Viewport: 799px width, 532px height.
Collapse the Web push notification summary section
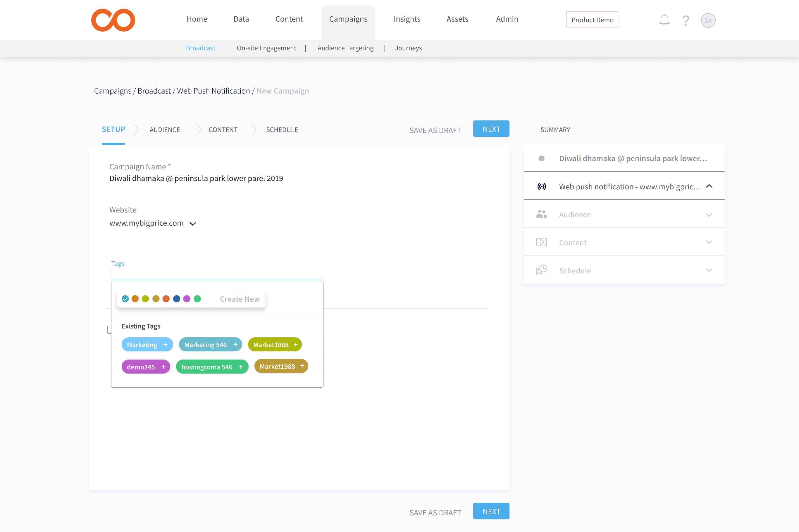tap(709, 186)
